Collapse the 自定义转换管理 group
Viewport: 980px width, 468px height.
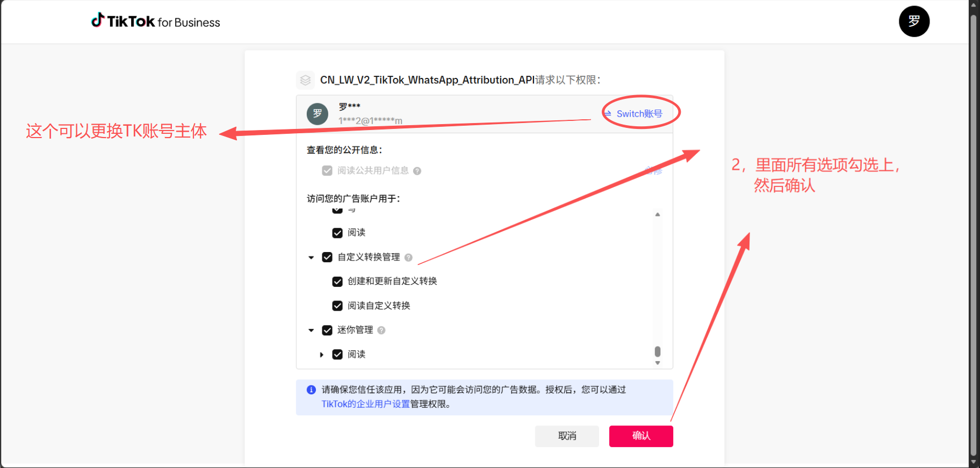[x=311, y=258]
